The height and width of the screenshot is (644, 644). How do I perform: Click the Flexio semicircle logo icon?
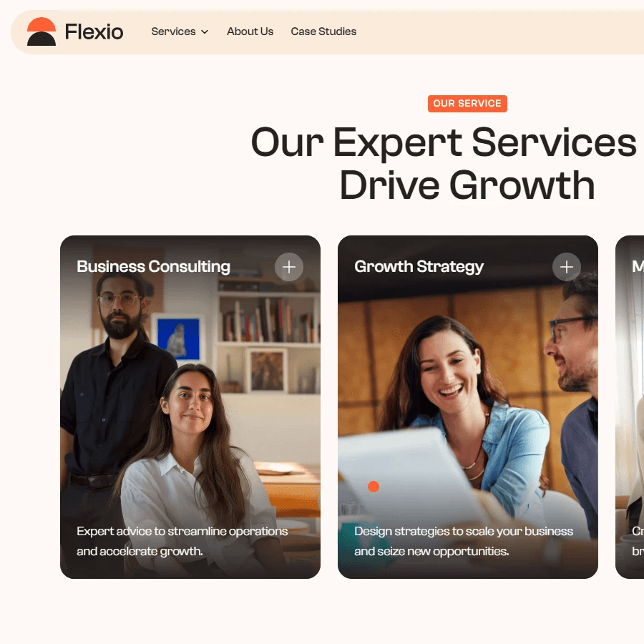(41, 31)
